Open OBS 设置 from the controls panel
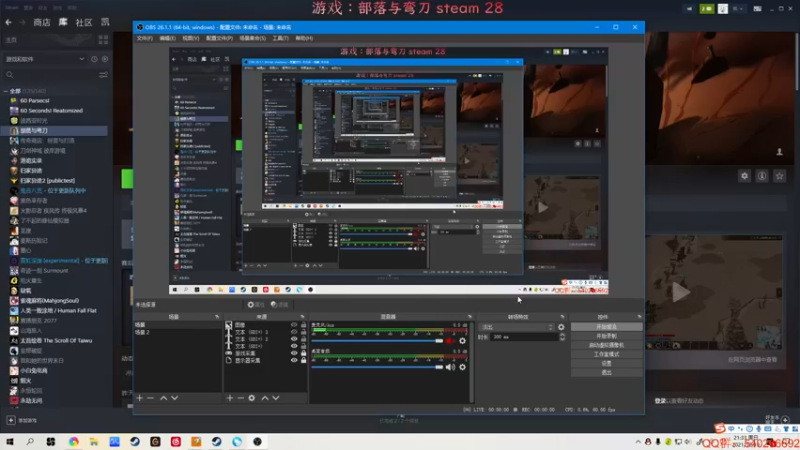Image resolution: width=800 pixels, height=450 pixels. [x=606, y=363]
